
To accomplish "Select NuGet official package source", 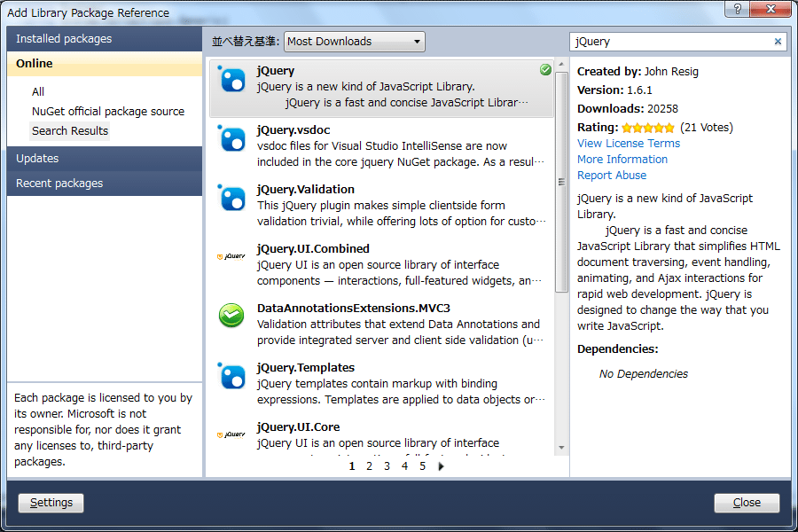I will tap(108, 112).
